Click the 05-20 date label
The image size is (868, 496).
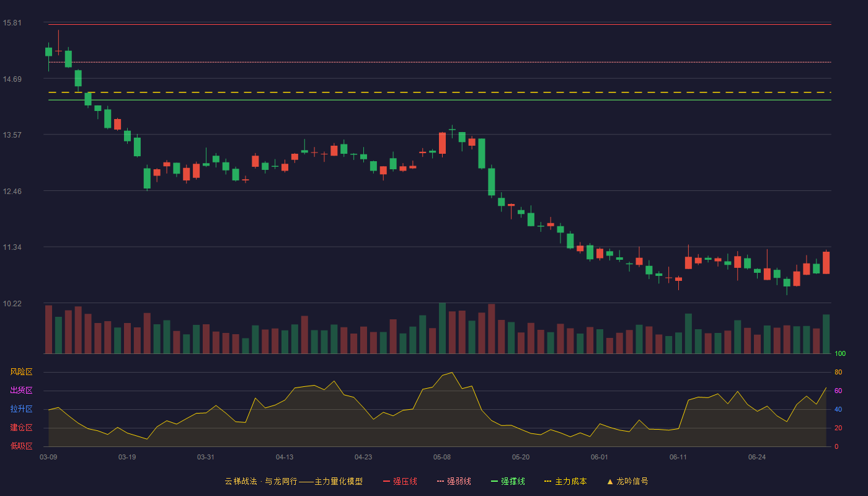click(x=521, y=457)
